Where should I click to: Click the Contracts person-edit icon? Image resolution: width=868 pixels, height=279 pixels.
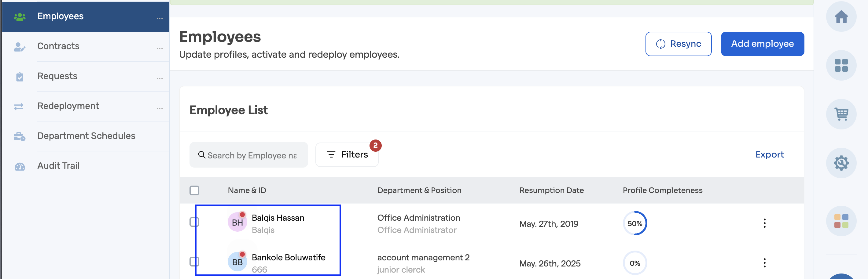(20, 47)
